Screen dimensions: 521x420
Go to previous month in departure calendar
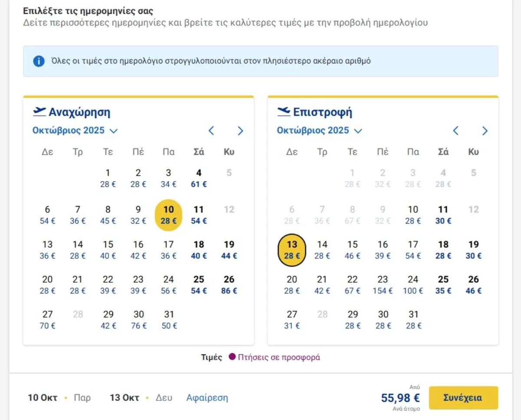pyautogui.click(x=211, y=131)
